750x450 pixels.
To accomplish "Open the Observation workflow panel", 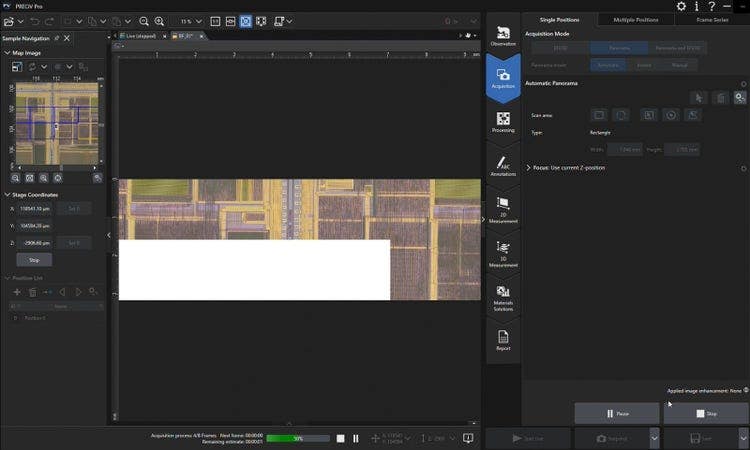I will point(503,36).
